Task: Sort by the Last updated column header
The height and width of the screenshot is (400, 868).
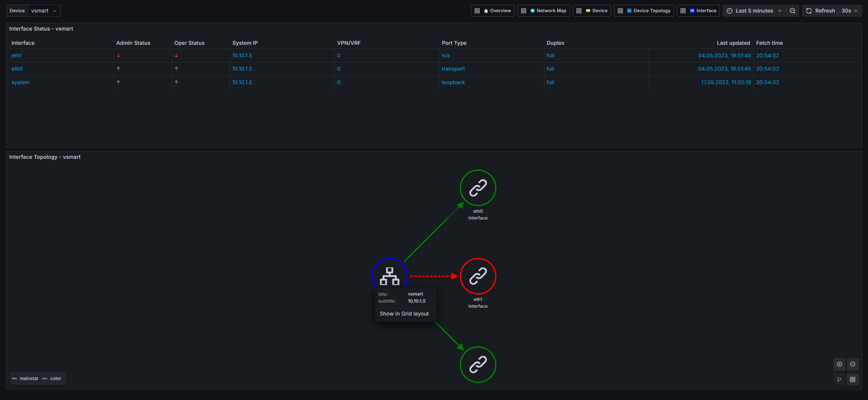Action: pyautogui.click(x=733, y=43)
